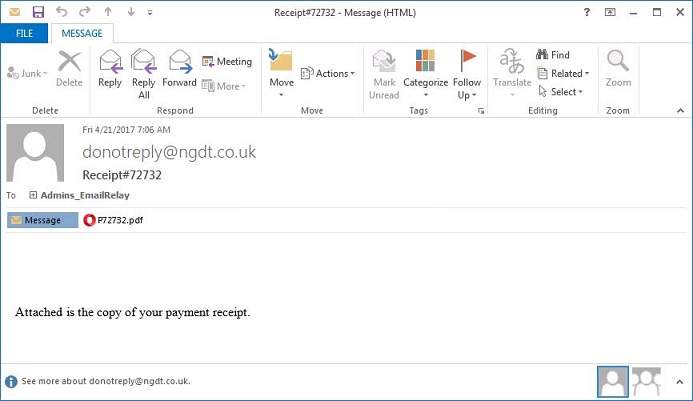Click the subject line Receipt#72732
This screenshot has height=401, width=693.
click(x=122, y=175)
